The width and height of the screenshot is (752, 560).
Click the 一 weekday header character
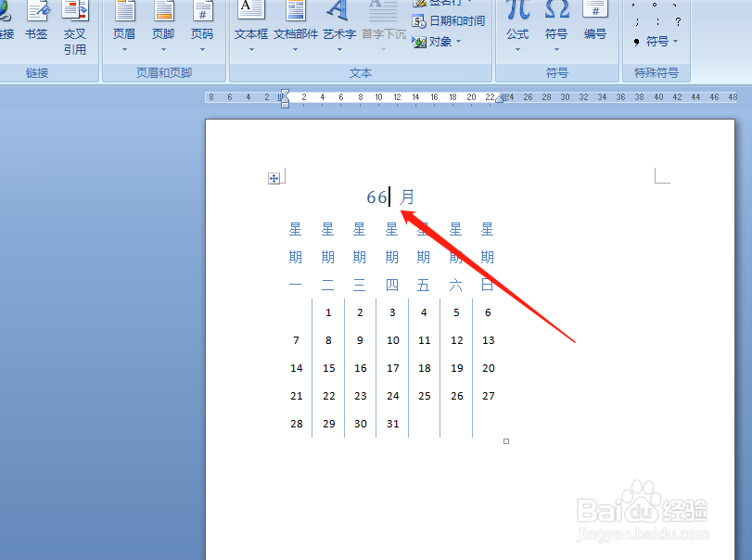pos(296,285)
